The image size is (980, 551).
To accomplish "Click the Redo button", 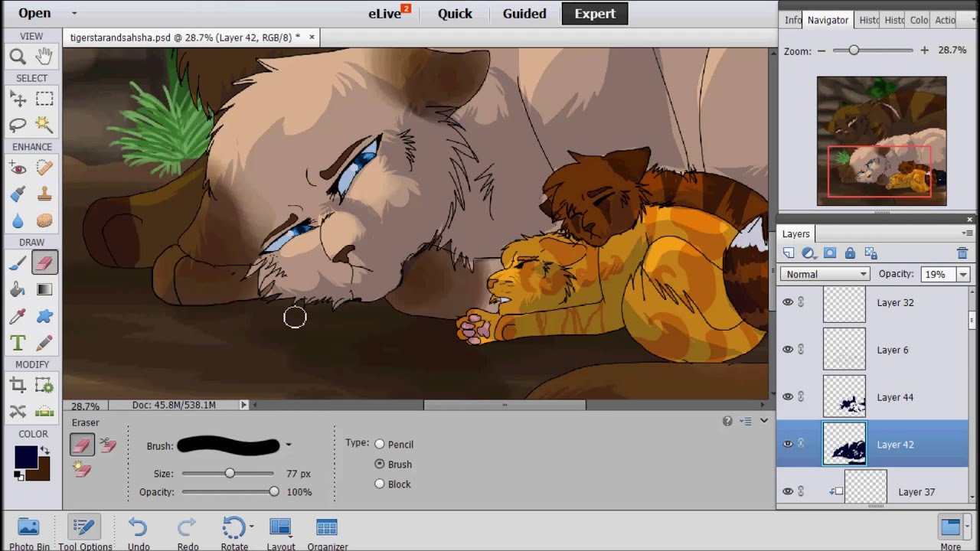I will pyautogui.click(x=188, y=533).
